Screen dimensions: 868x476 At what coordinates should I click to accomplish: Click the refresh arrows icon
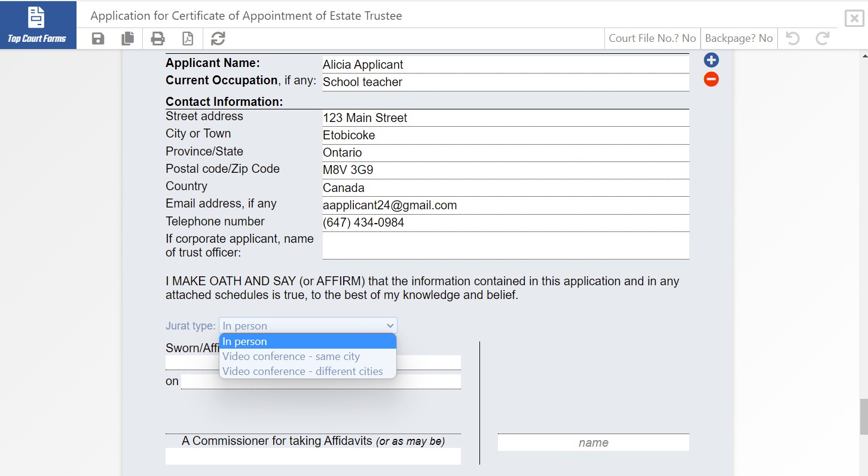coord(218,39)
